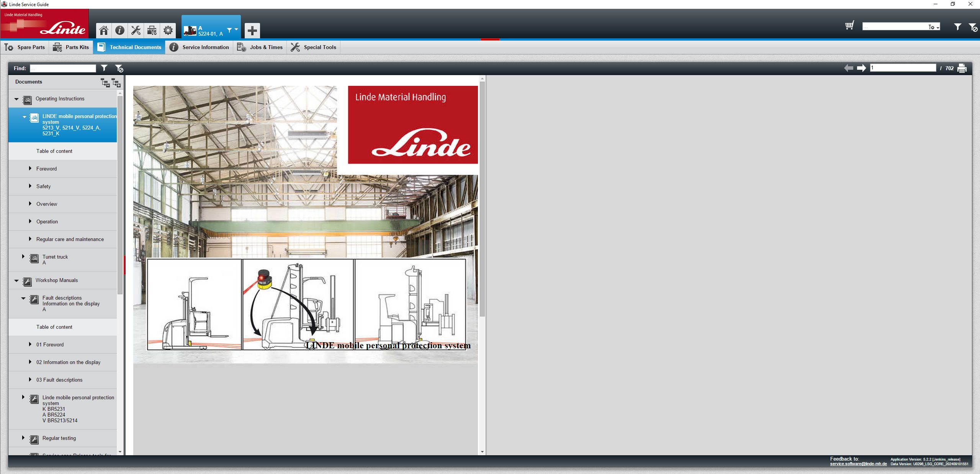
Task: Click the Info icon in the top toolbar
Action: click(119, 30)
